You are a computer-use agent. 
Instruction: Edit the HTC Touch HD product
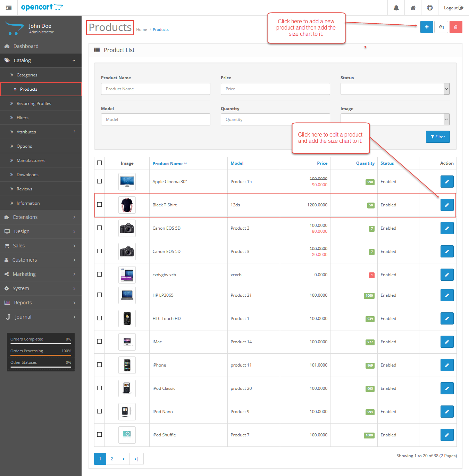(447, 319)
